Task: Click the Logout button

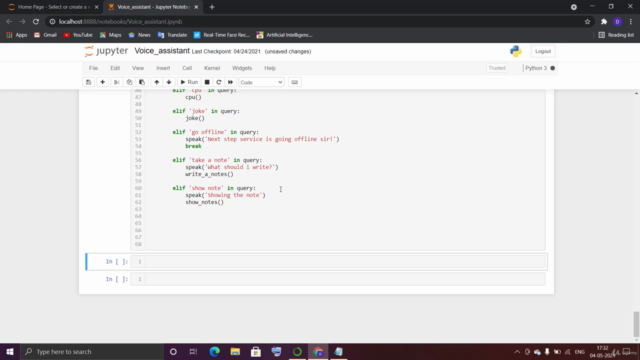Action: coord(543,51)
